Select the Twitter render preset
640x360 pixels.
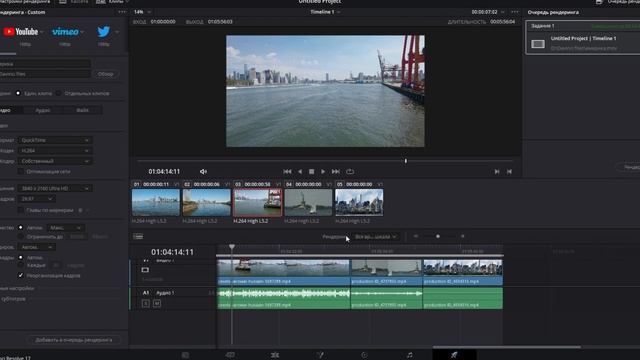(x=104, y=31)
